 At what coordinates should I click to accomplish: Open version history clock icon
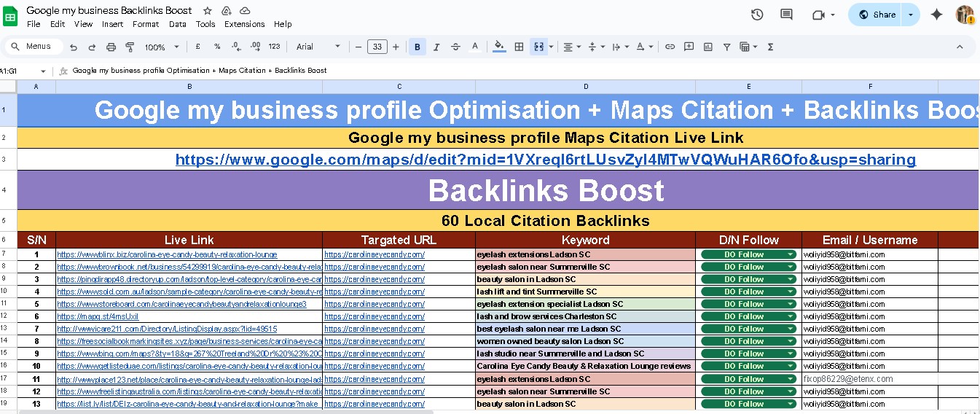pos(757,15)
